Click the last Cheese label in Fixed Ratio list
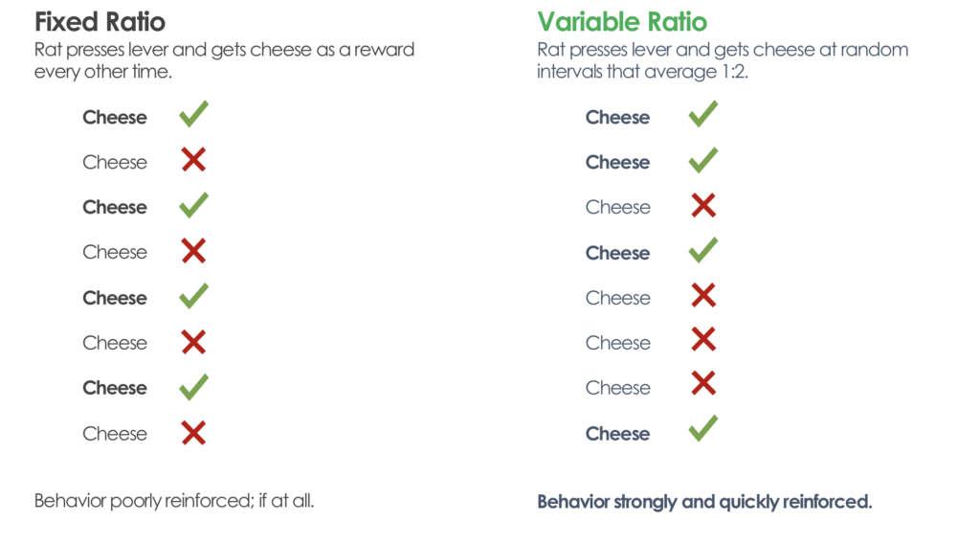The width and height of the screenshot is (980, 545). pos(115,434)
